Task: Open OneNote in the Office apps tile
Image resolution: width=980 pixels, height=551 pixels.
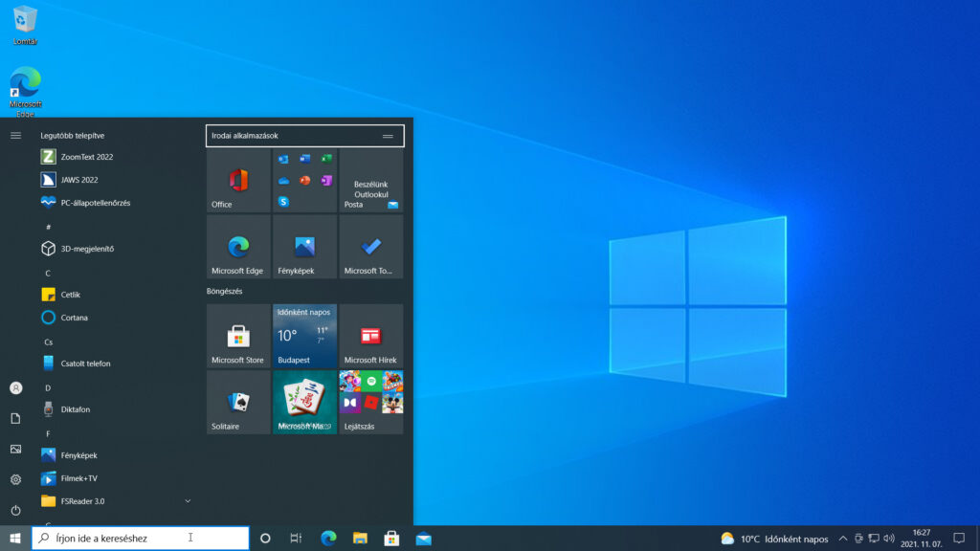Action: point(326,181)
